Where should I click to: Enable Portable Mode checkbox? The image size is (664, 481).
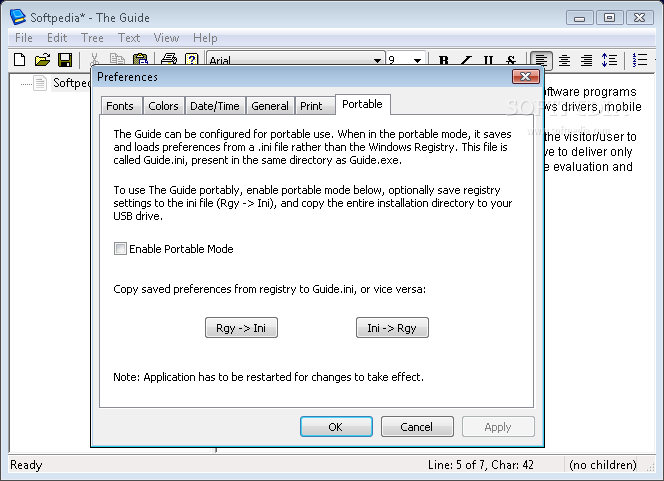tap(120, 249)
